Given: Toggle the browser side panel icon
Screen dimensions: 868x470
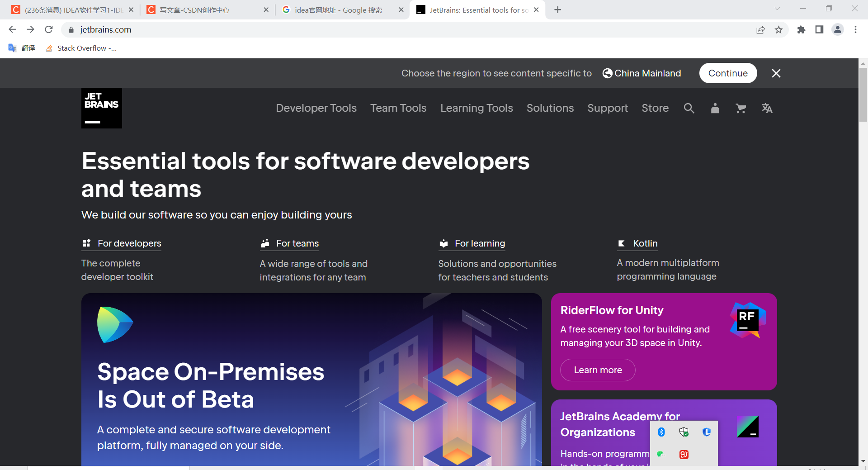Looking at the screenshot, I should (x=819, y=29).
